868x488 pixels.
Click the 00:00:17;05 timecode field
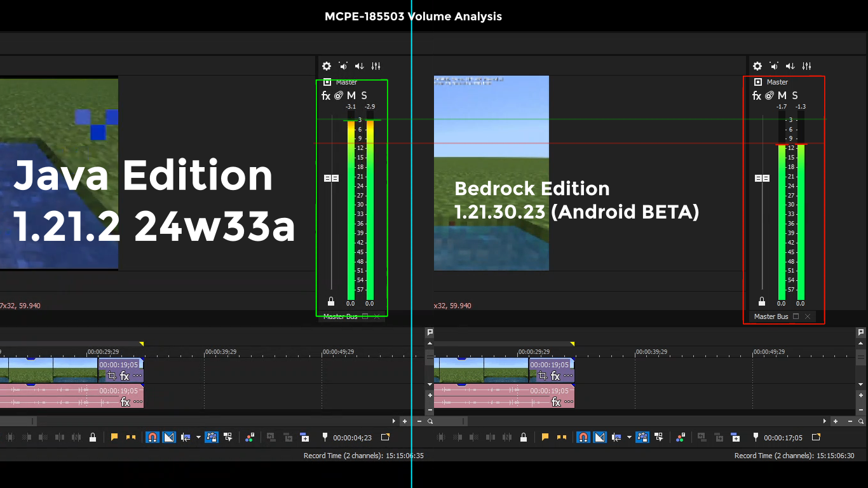pyautogui.click(x=783, y=438)
